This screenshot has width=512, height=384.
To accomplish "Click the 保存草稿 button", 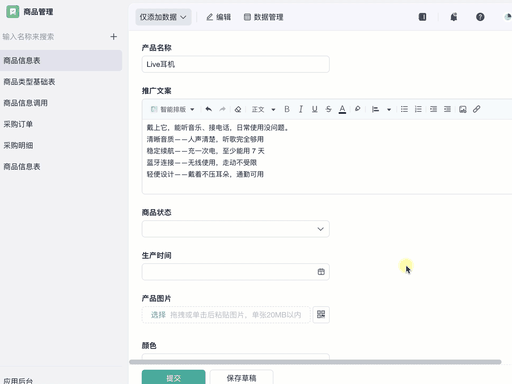I will pos(241,377).
